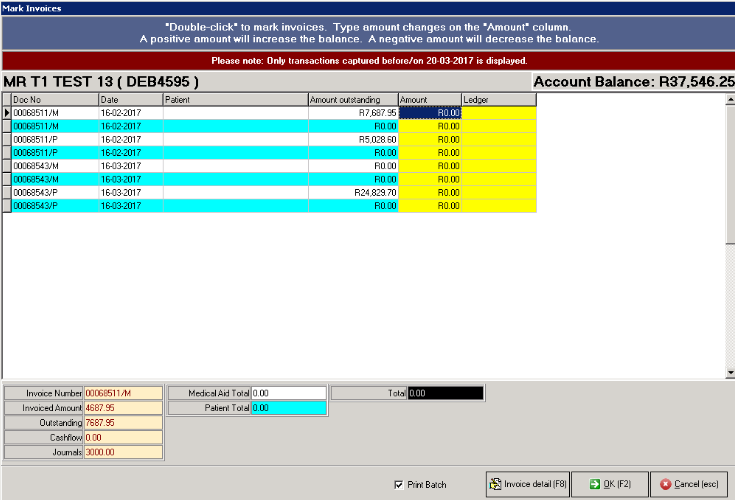Click the Medical Aid Total field
This screenshot has height=500, width=735.
pyautogui.click(x=288, y=394)
